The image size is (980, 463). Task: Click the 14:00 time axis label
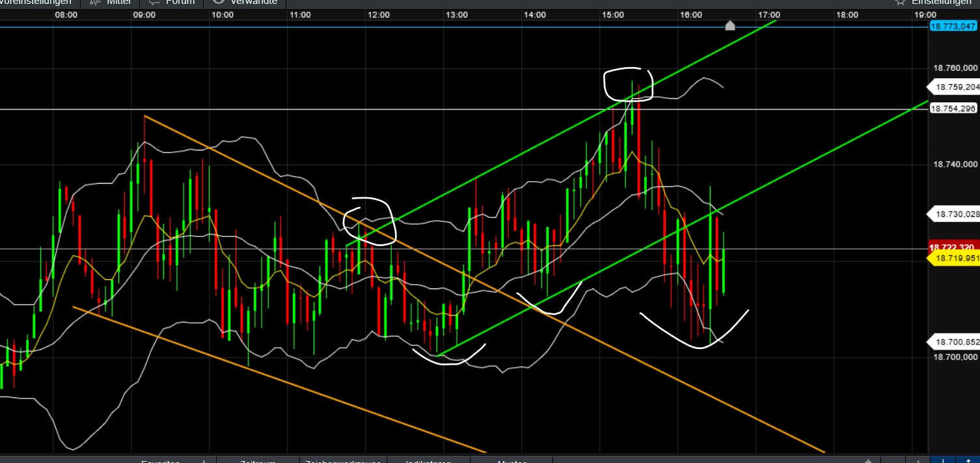[x=535, y=14]
